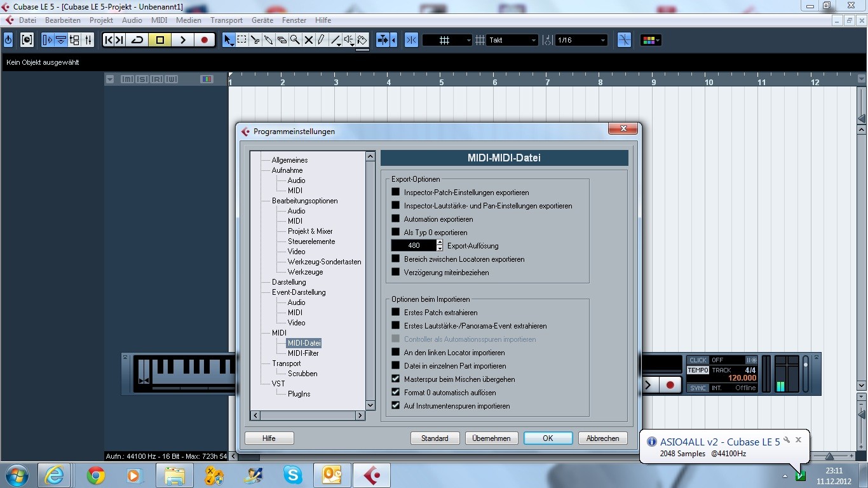Click the yellow Stop transport button
This screenshot has height=488, width=868.
[x=160, y=40]
